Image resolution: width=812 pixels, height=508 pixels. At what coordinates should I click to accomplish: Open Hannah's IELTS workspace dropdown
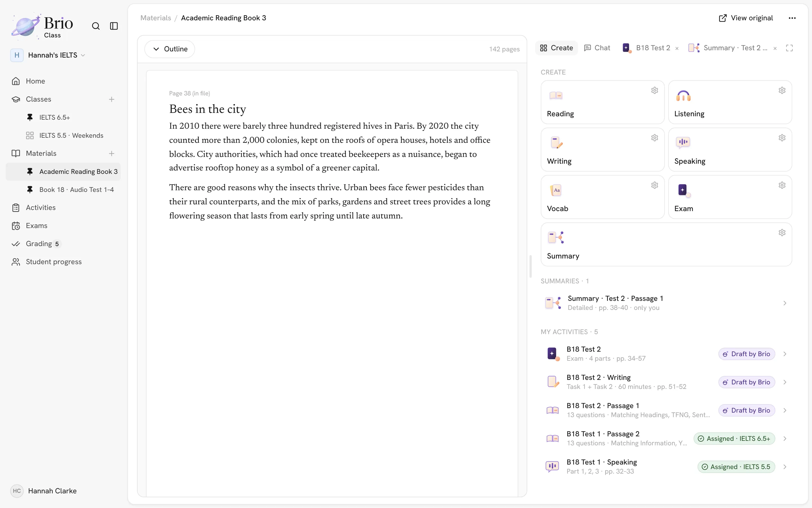[48, 55]
